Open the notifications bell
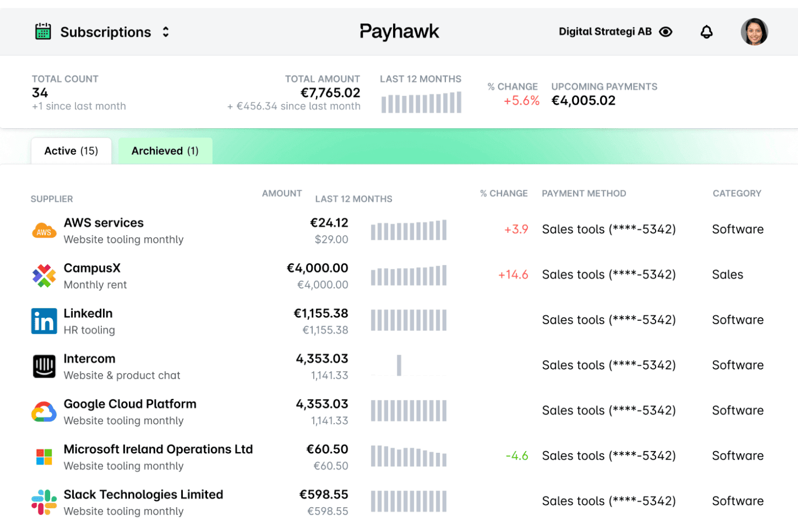Screen dimensions: 798x532 (706, 32)
